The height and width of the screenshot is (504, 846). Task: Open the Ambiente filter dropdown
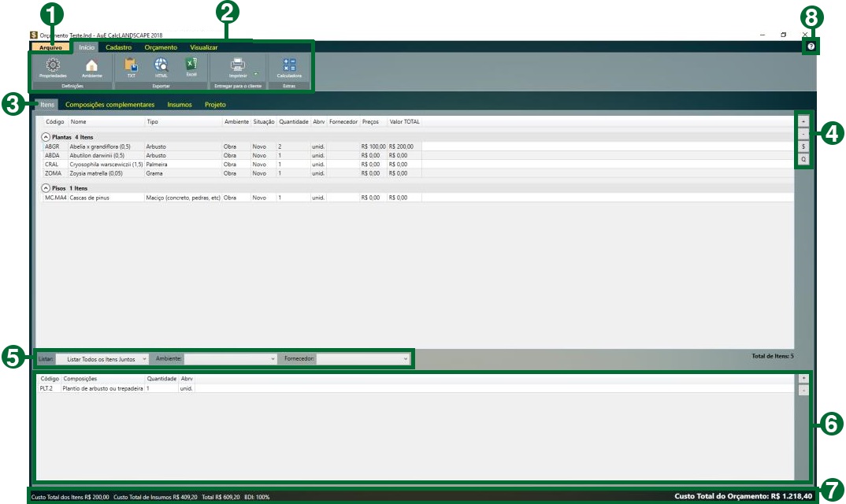tap(230, 359)
